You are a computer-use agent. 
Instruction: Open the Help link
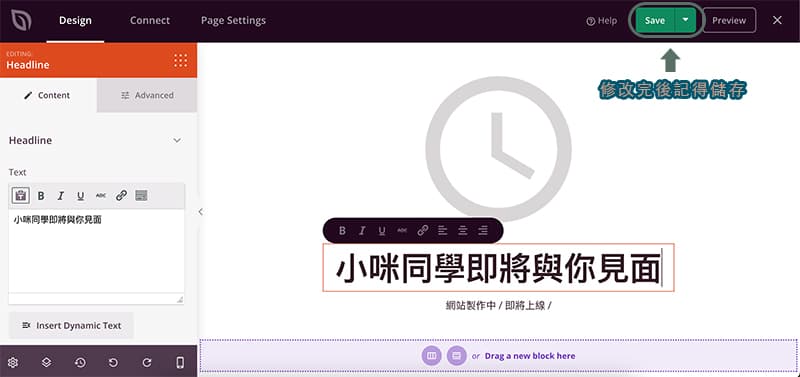click(x=602, y=21)
